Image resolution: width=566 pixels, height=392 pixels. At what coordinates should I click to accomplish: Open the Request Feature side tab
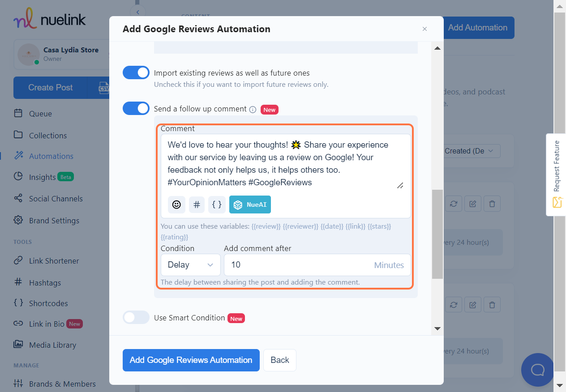click(x=556, y=175)
